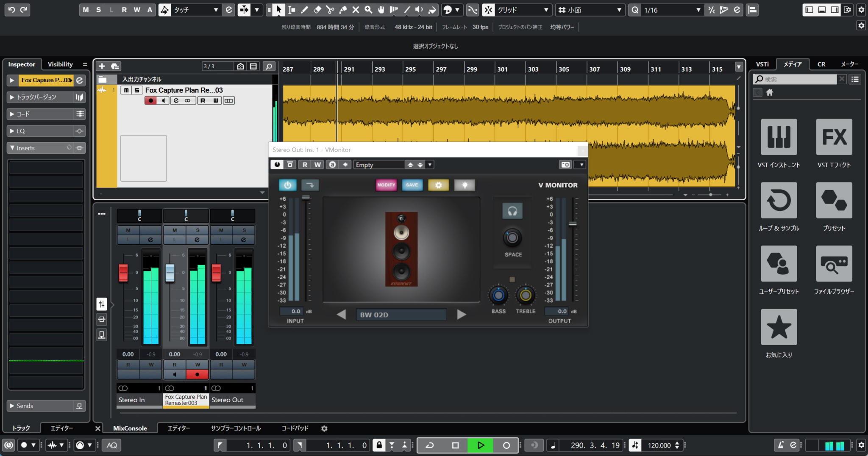The height and width of the screenshot is (456, 868).
Task: Toggle VMonitor power button
Action: [287, 185]
